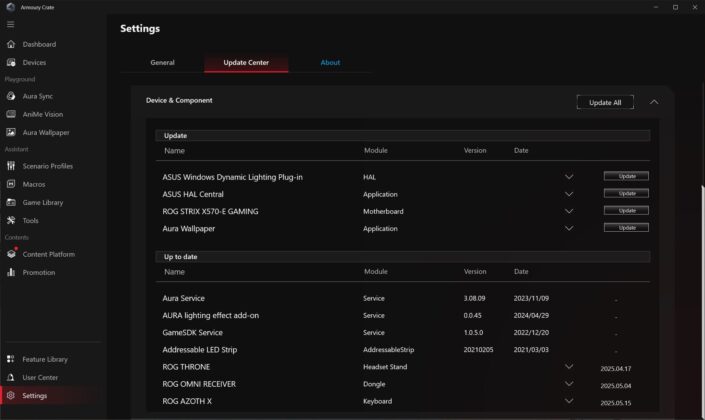
Task: Update the Aura Wallpaper application
Action: click(626, 228)
